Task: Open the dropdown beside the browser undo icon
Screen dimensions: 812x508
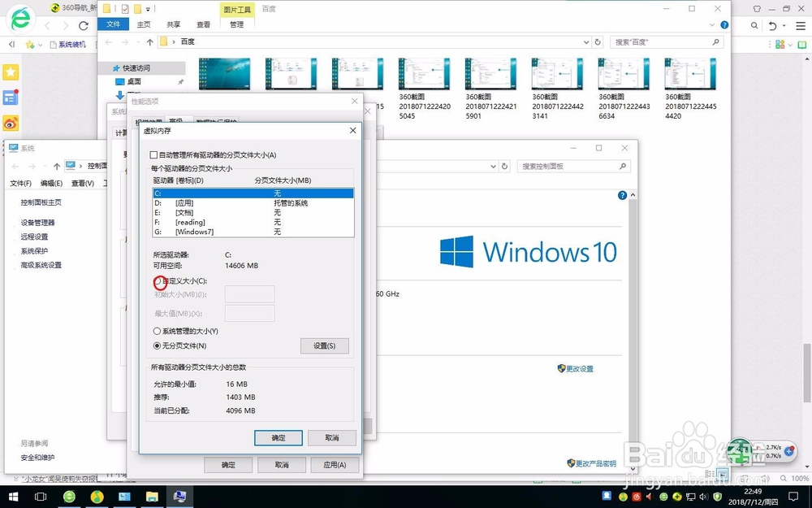Action: point(784,25)
